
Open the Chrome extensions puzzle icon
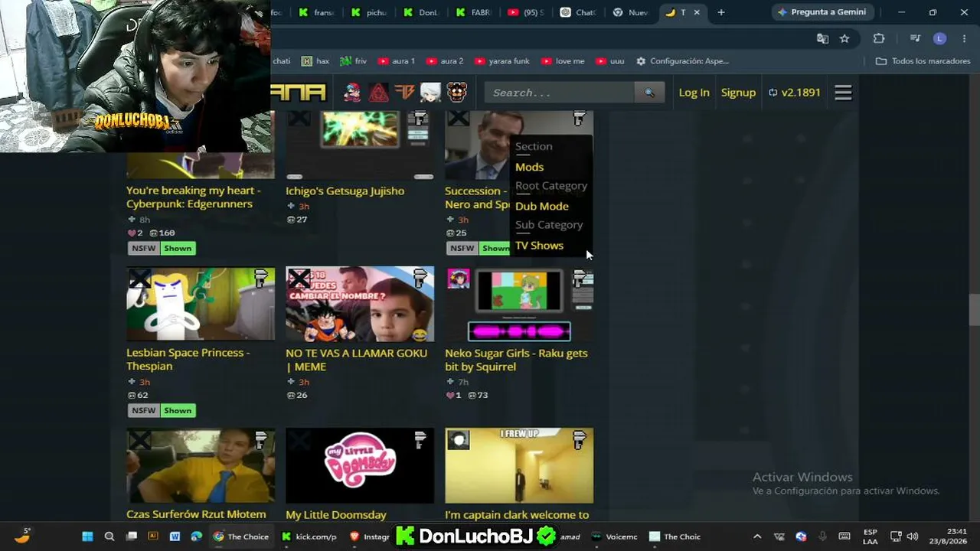pos(879,38)
